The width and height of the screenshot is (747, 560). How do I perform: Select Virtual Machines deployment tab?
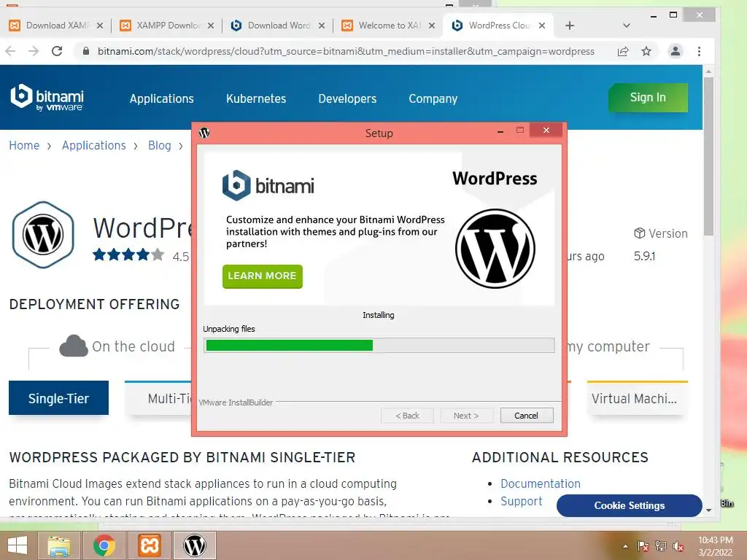[x=637, y=398]
